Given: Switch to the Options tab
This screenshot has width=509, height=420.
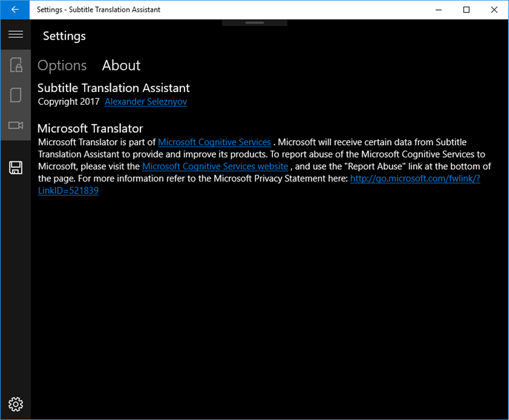Looking at the screenshot, I should 62,66.
